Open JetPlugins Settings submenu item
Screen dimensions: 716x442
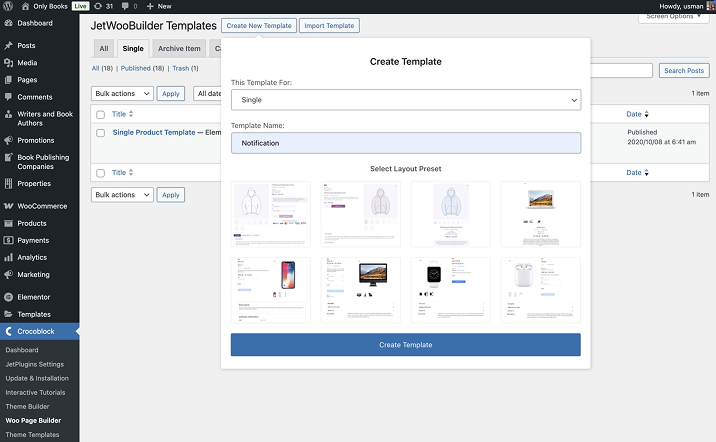[x=35, y=364]
